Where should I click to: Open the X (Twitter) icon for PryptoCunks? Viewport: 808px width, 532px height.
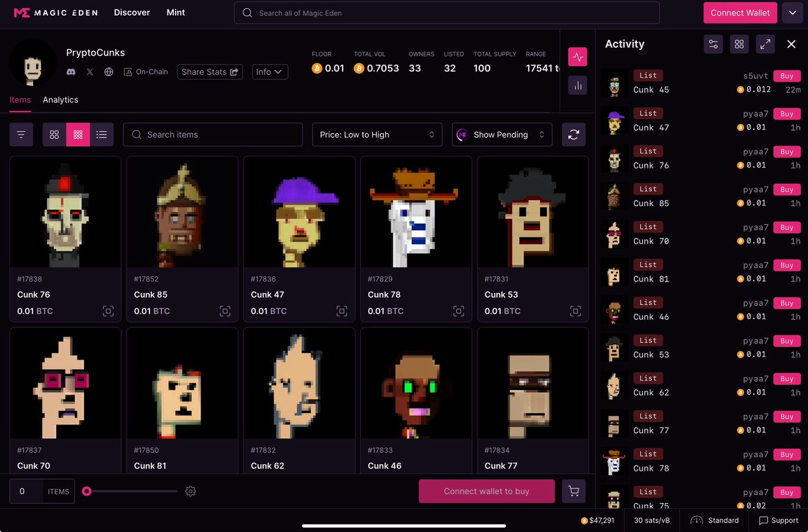click(90, 72)
